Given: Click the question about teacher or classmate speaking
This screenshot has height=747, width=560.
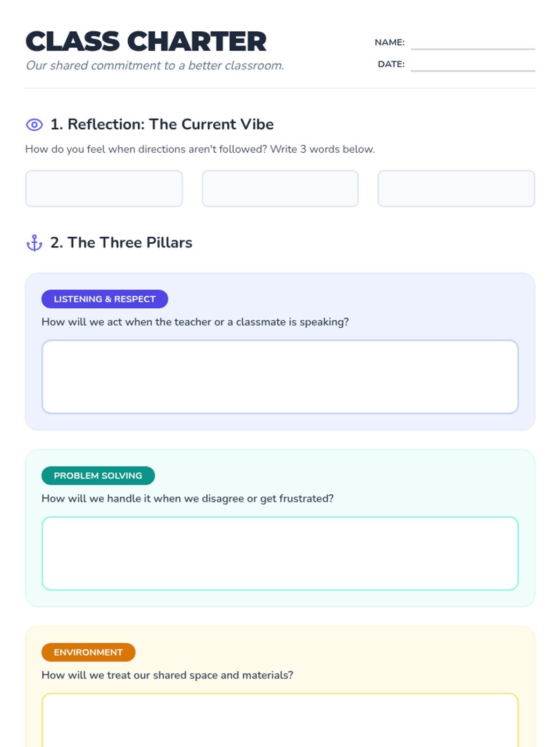Looking at the screenshot, I should (195, 322).
